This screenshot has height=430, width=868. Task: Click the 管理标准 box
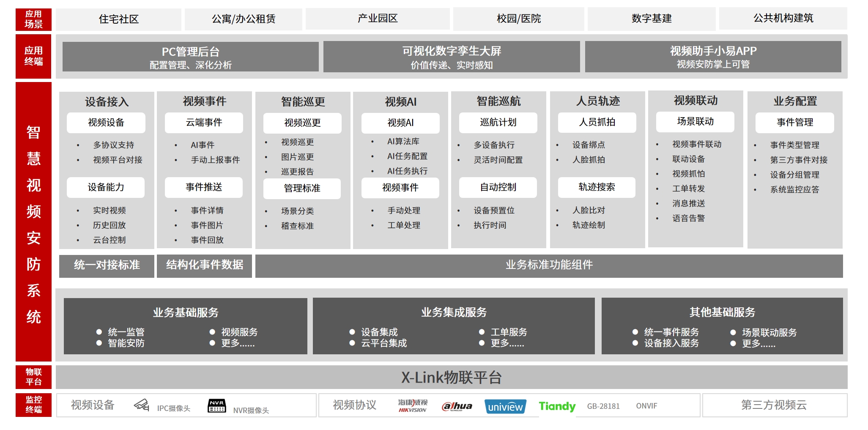[x=302, y=188]
